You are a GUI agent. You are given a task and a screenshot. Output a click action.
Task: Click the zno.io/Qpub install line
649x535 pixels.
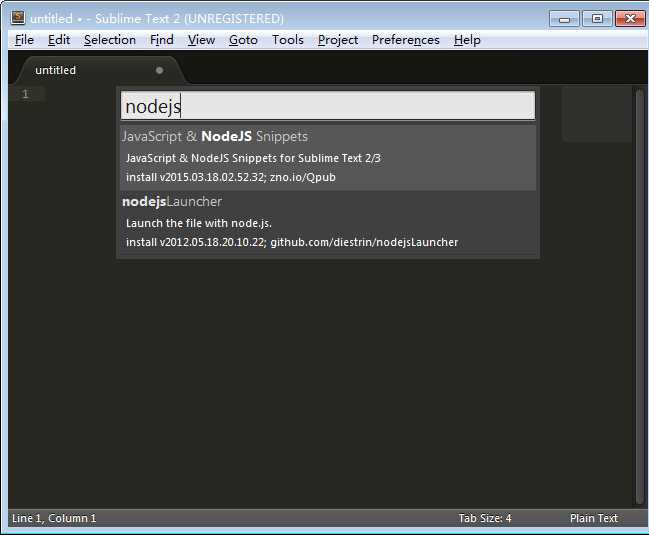(x=231, y=177)
